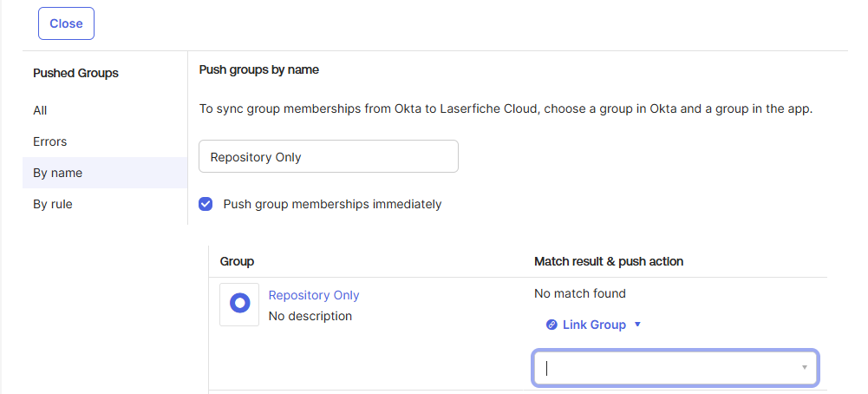
Task: Open the Repository Only group link
Action: tap(314, 295)
